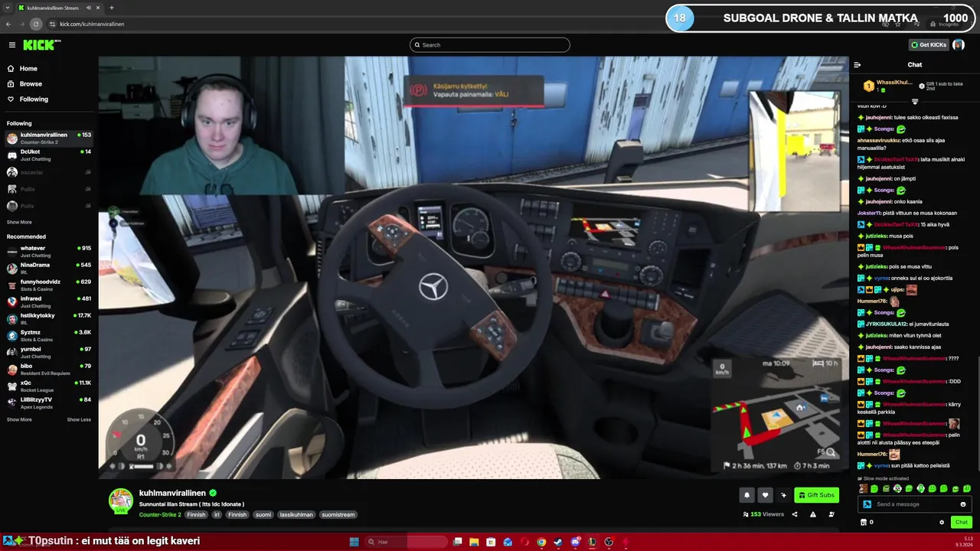Open kuhlmanvirallinen in Following list
Viewport: 980px width, 551px height.
point(49,139)
